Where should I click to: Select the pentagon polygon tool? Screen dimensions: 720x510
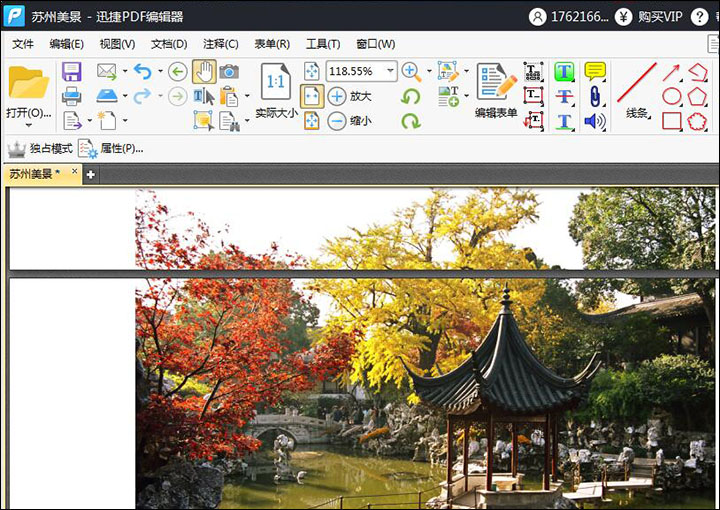697,96
